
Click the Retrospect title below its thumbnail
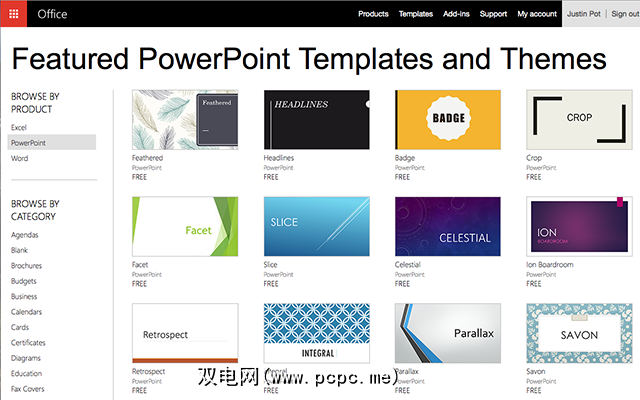click(149, 371)
